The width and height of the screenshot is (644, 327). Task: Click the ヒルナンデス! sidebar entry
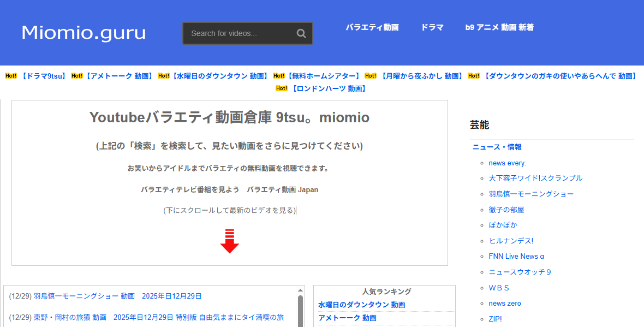pyautogui.click(x=511, y=240)
